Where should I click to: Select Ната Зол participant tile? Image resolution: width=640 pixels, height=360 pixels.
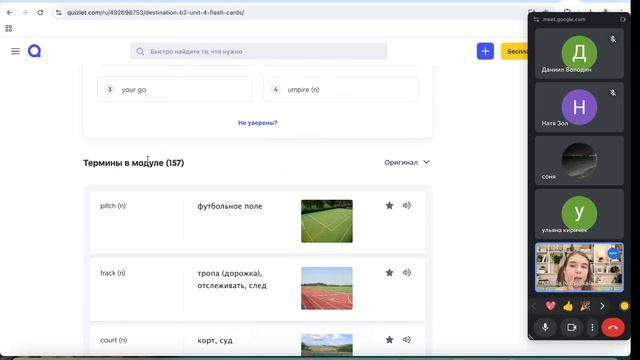[579, 107]
